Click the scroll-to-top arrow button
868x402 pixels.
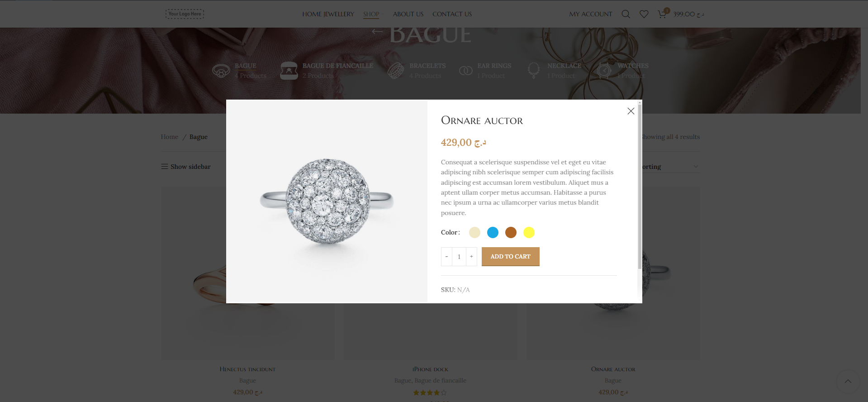click(848, 381)
